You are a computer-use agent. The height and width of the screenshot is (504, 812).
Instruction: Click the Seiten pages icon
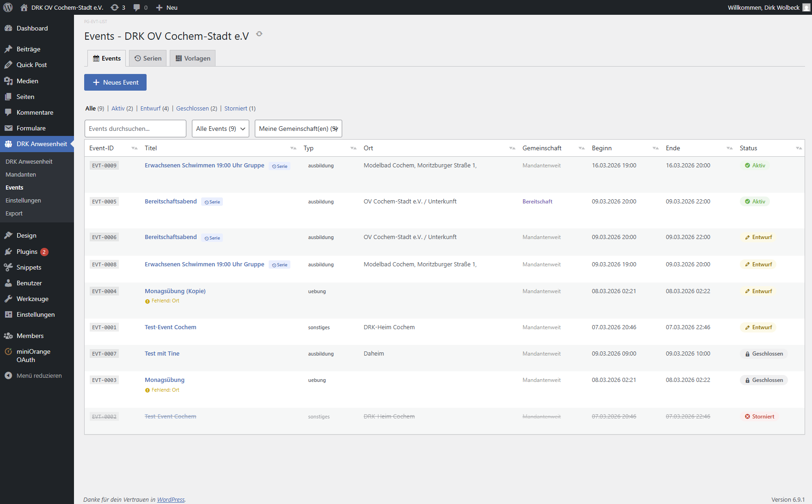pyautogui.click(x=8, y=97)
